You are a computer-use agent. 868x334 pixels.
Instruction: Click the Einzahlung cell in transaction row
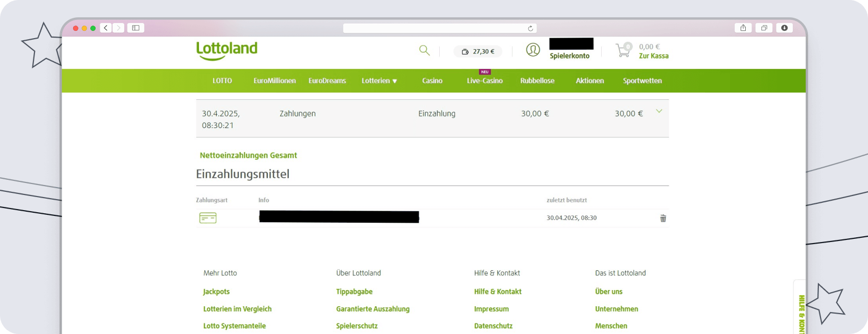pos(437,113)
